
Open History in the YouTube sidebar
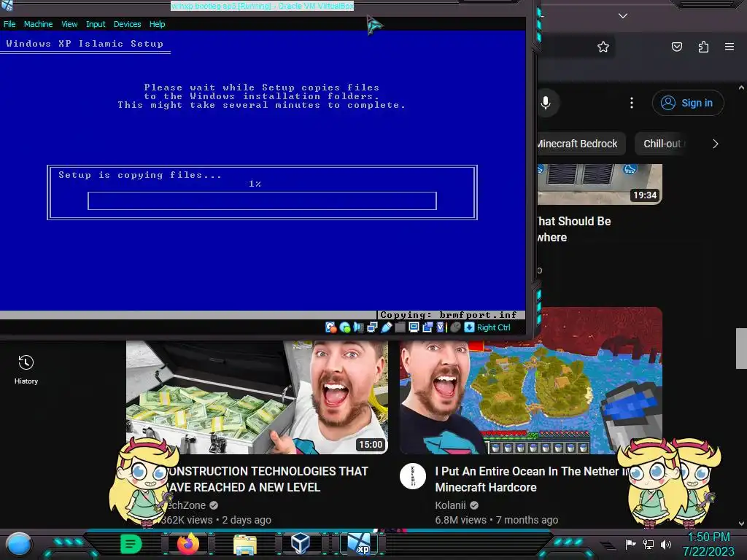point(26,369)
